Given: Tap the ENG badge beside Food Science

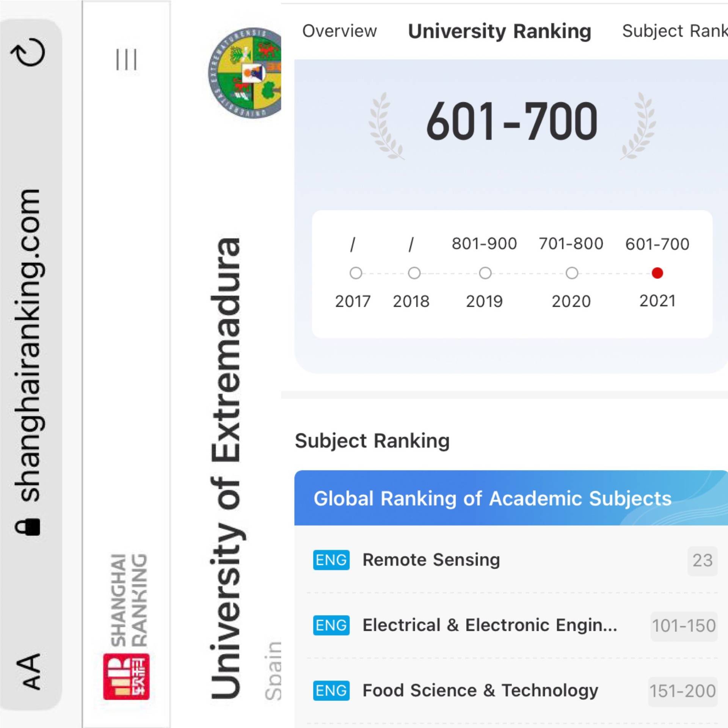Looking at the screenshot, I should [x=331, y=690].
